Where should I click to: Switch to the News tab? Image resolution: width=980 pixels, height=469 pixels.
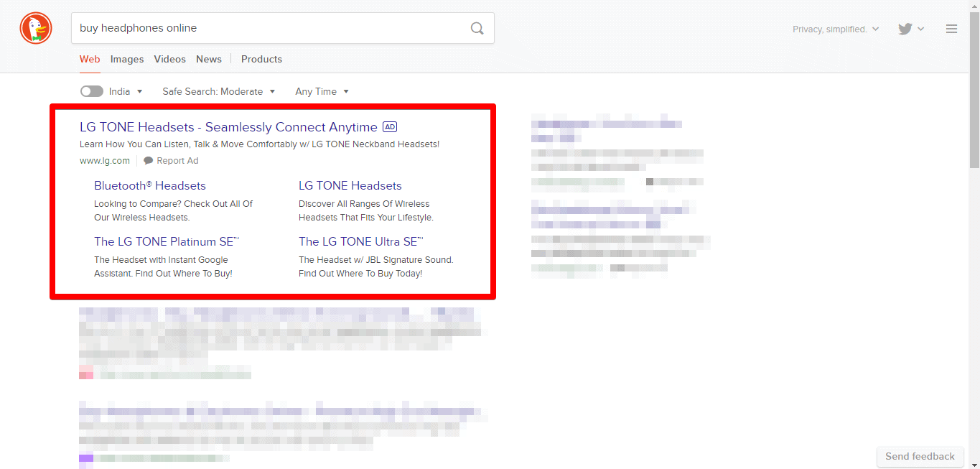[x=209, y=59]
